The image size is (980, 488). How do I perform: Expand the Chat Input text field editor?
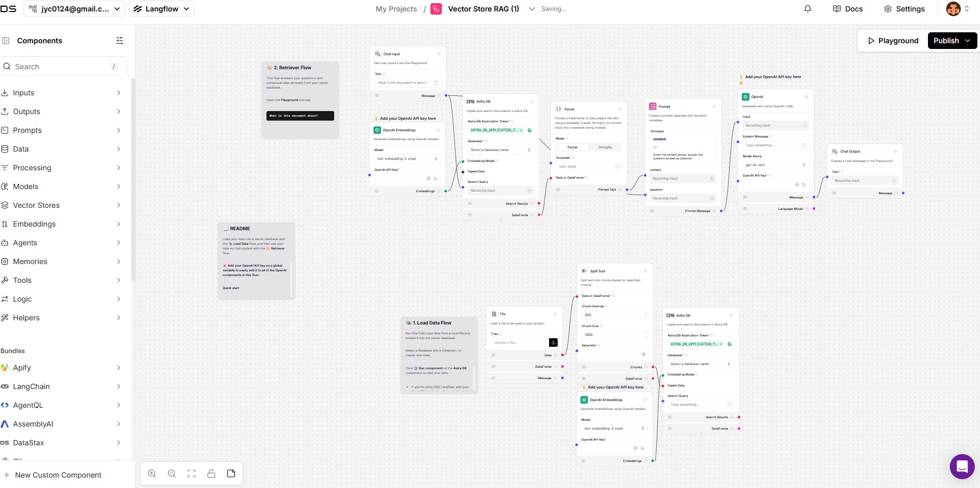tap(437, 82)
